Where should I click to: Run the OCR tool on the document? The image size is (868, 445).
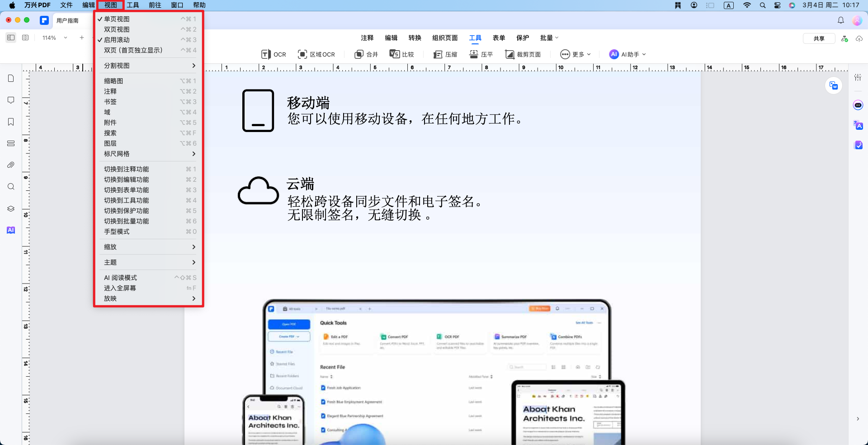pyautogui.click(x=273, y=54)
